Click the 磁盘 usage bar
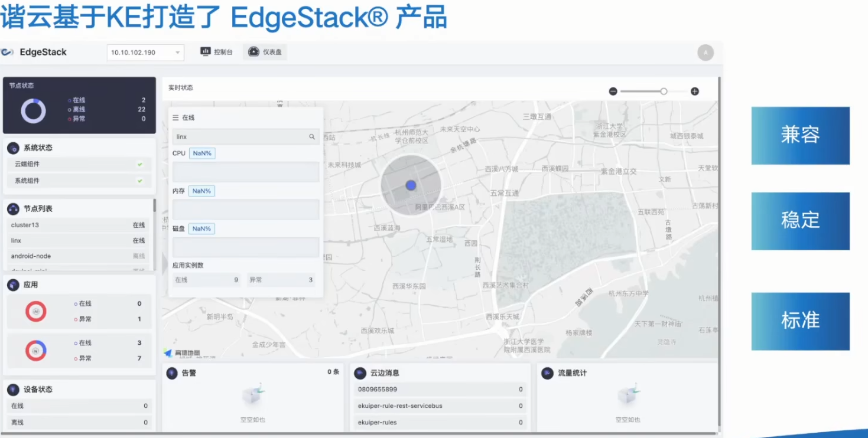The width and height of the screenshot is (868, 438). pyautogui.click(x=246, y=247)
